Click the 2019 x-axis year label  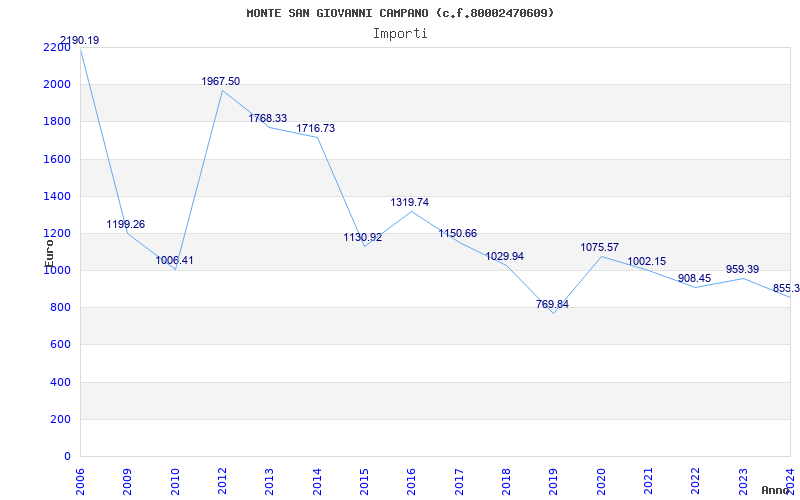click(x=554, y=482)
